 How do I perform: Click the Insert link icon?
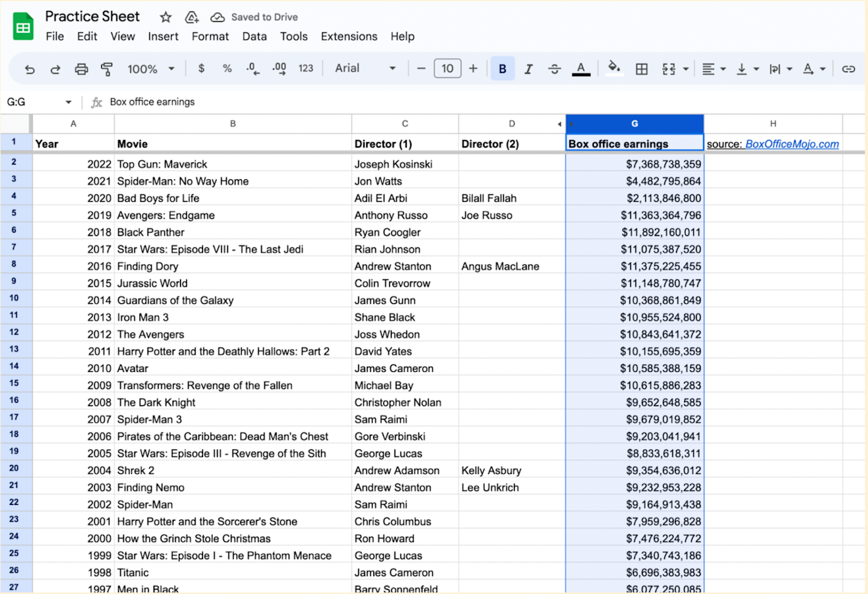coord(848,69)
